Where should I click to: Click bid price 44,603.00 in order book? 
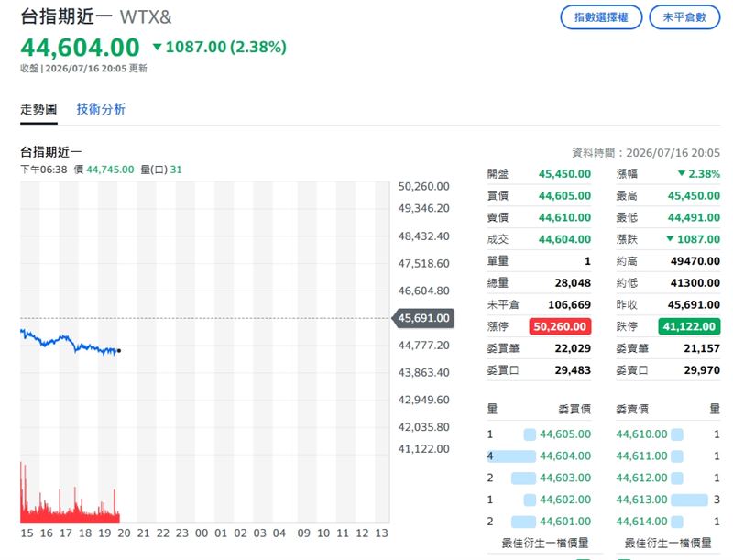(565, 478)
